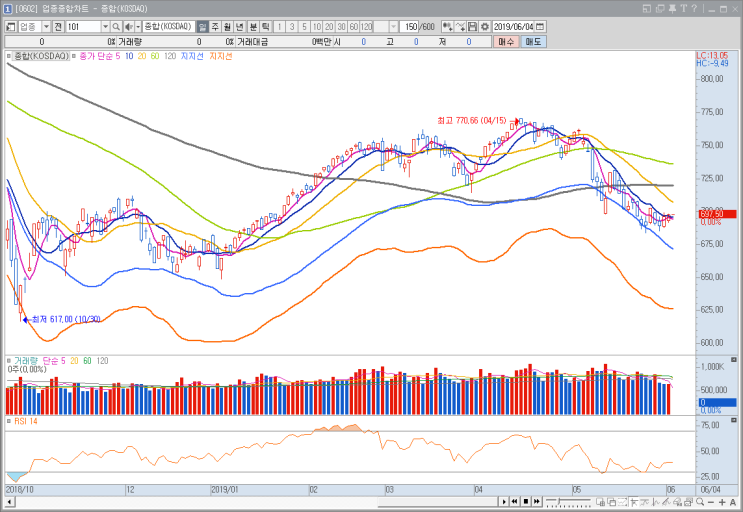The image size is (743, 512).
Task: Select the daily (일) period toggle
Action: (202, 27)
